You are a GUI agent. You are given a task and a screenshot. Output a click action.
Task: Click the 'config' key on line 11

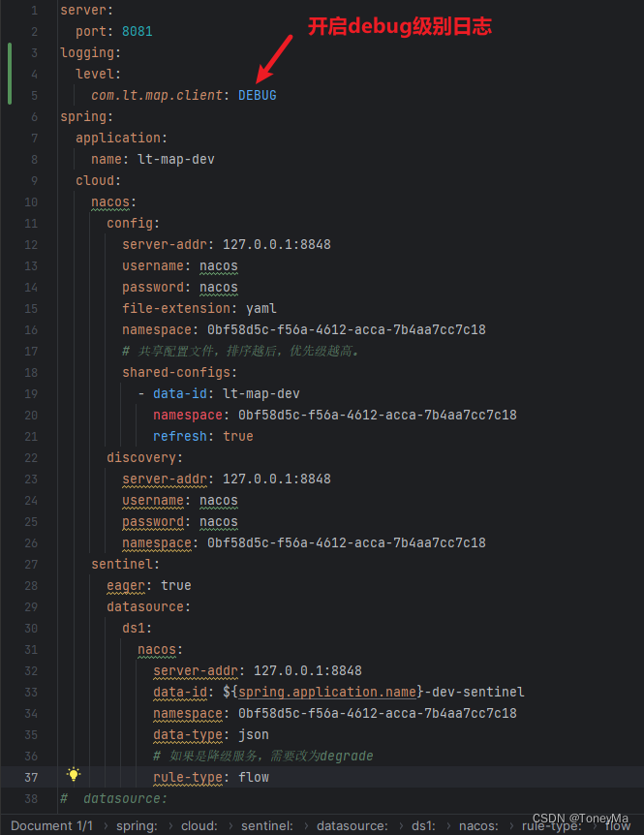click(130, 223)
